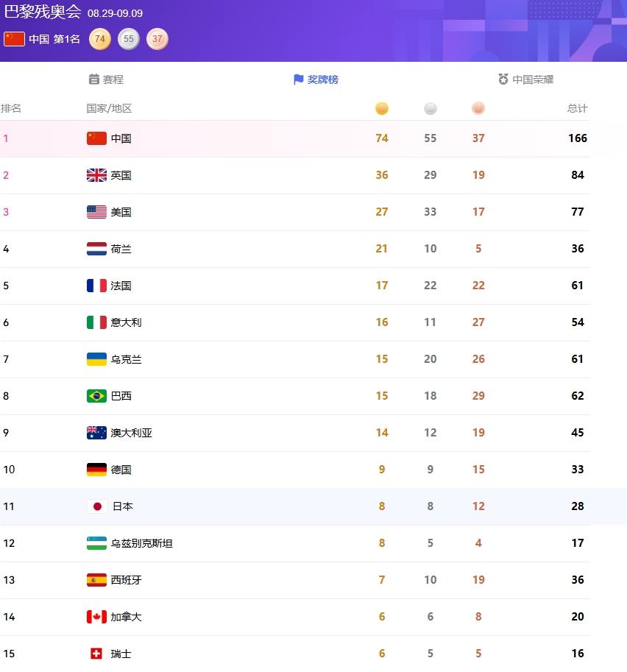Click the Canada flag icon
The image size is (627, 672).
click(x=96, y=617)
